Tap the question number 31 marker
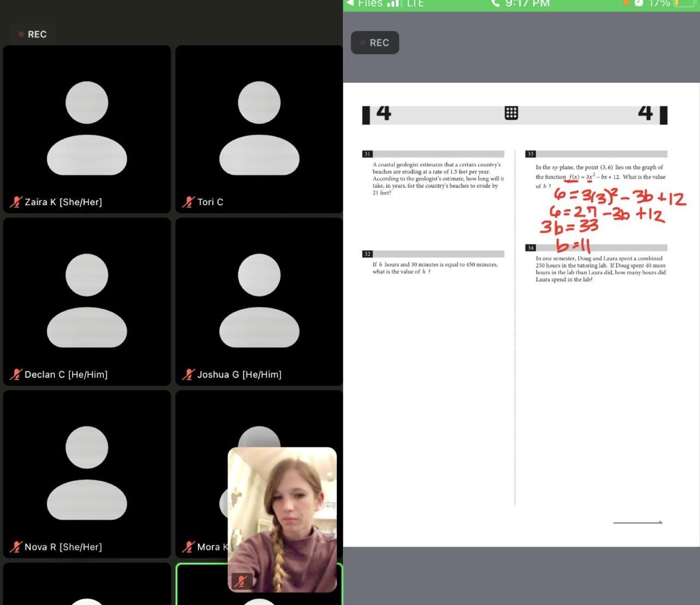 [x=367, y=154]
